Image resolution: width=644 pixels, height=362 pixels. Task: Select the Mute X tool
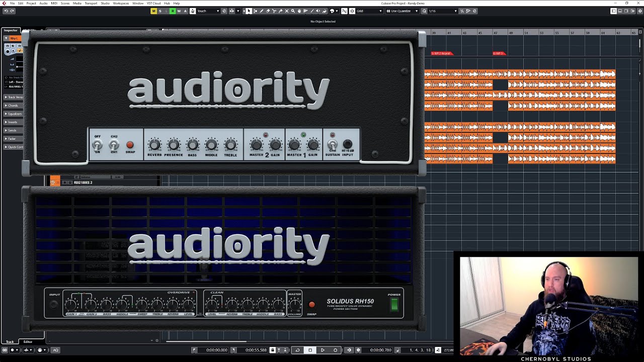tap(287, 11)
